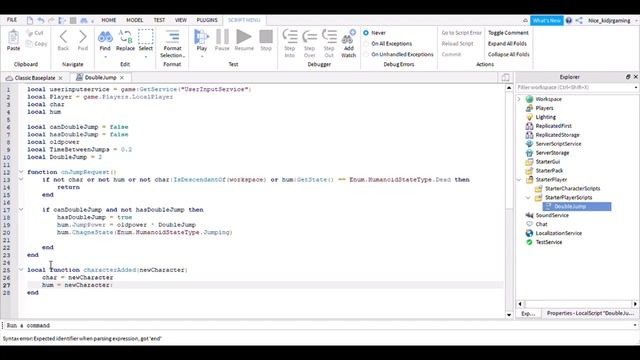The image size is (640, 360).
Task: Switch to the MODEL ribbon tab
Action: (x=134, y=20)
